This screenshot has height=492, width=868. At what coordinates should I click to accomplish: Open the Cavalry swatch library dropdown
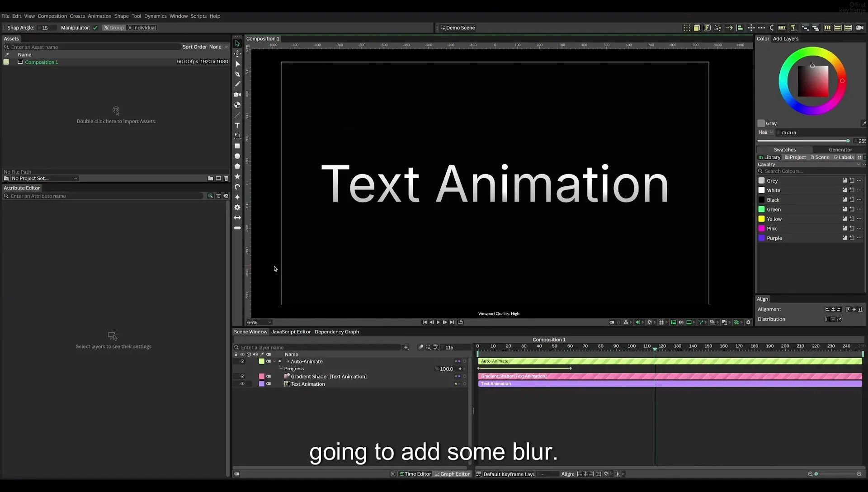pos(809,165)
